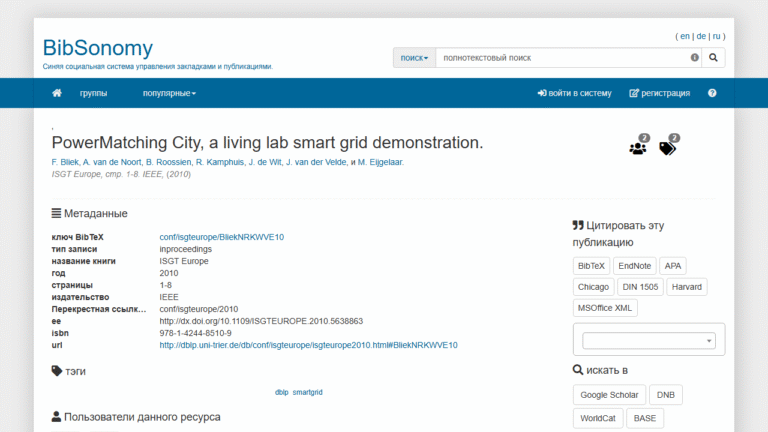Open the help question mark icon
The width and height of the screenshot is (768, 432).
pyautogui.click(x=712, y=93)
